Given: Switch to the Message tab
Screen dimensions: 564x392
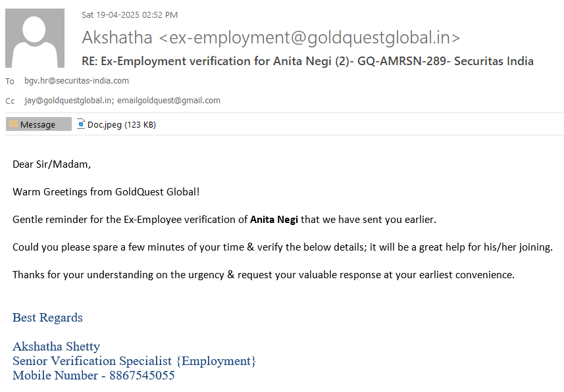Looking at the screenshot, I should pyautogui.click(x=38, y=124).
